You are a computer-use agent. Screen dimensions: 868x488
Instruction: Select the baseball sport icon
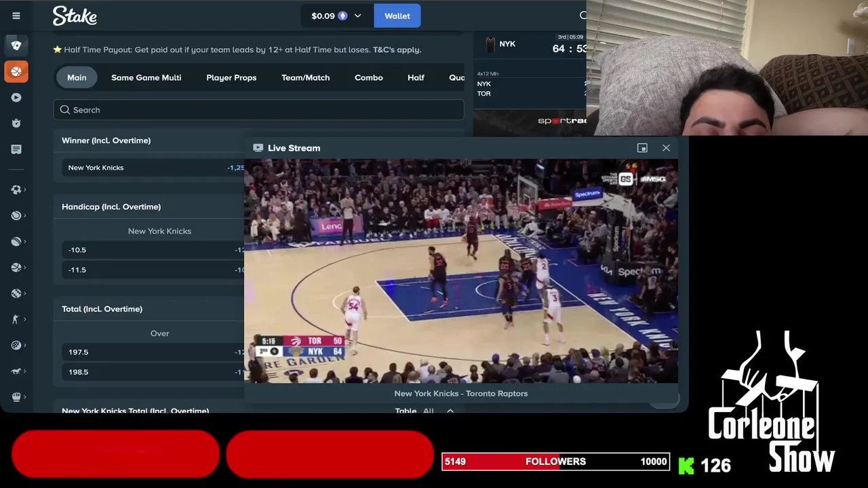point(16,293)
